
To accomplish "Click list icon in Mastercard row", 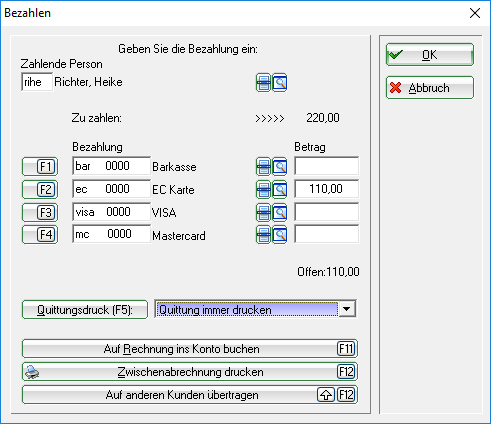I will (x=263, y=235).
